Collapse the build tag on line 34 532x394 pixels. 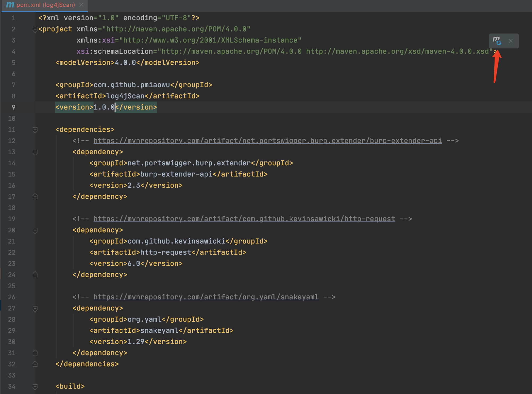click(35, 386)
